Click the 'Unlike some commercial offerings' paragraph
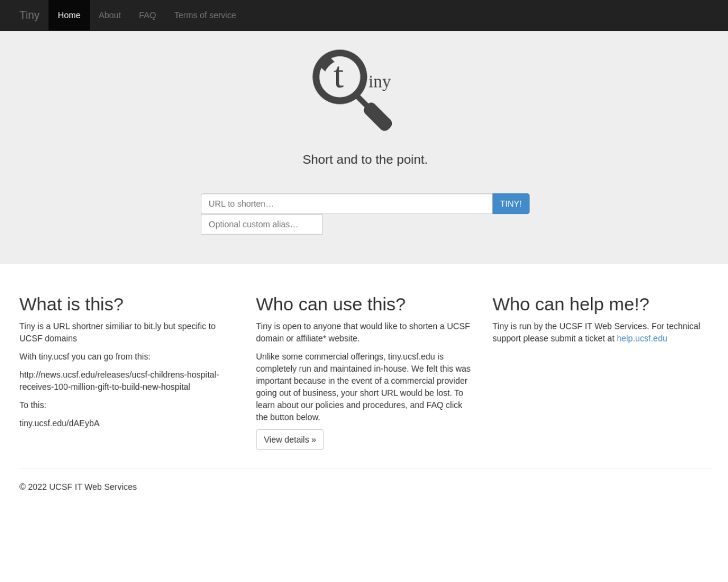 [364, 386]
